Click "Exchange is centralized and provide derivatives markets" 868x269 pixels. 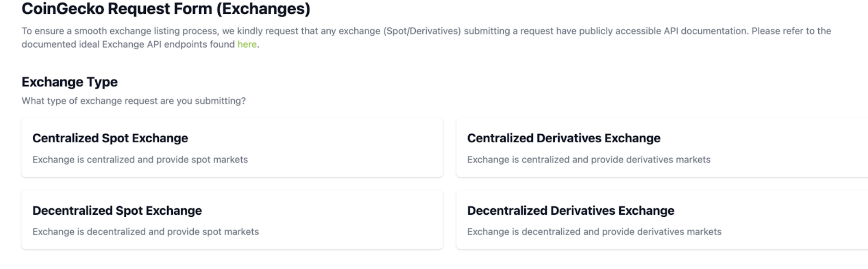[x=589, y=160]
